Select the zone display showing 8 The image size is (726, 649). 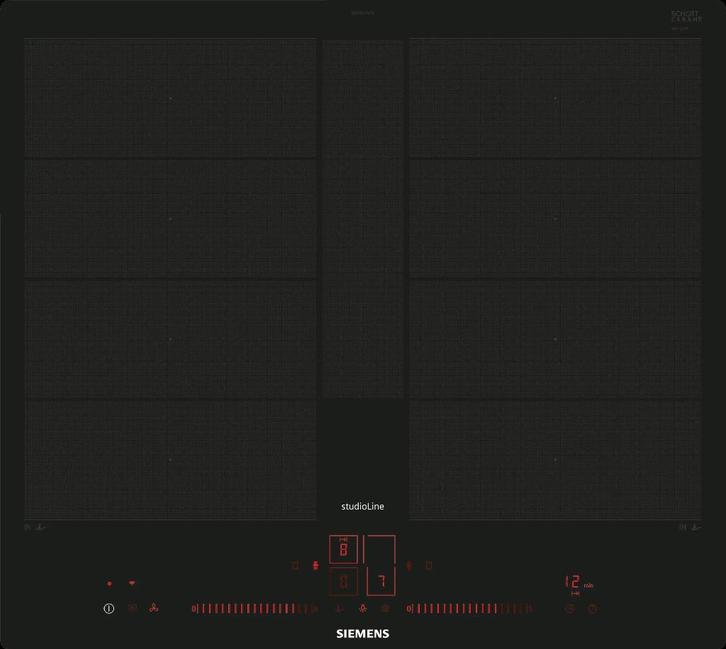pyautogui.click(x=343, y=549)
